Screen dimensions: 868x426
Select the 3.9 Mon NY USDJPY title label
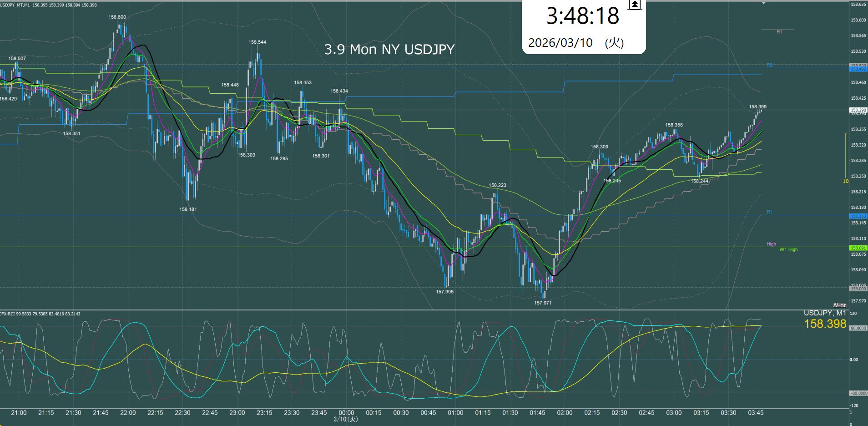coord(389,50)
